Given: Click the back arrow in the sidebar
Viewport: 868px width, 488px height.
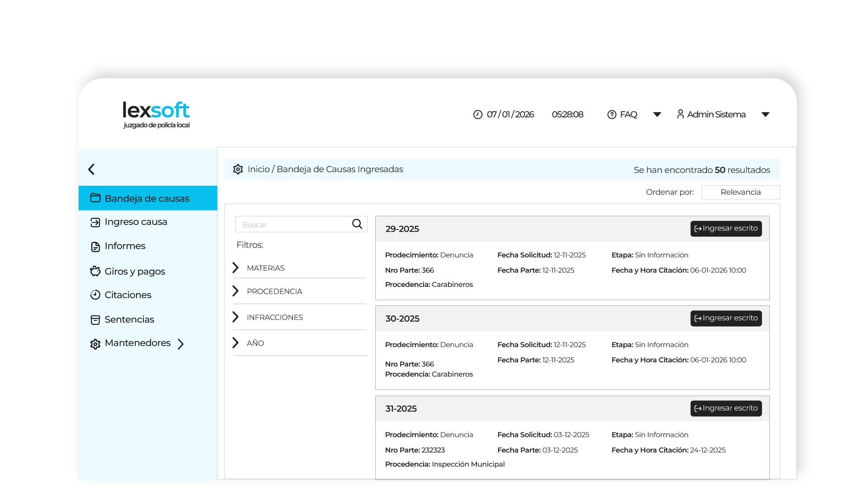Looking at the screenshot, I should coord(91,169).
